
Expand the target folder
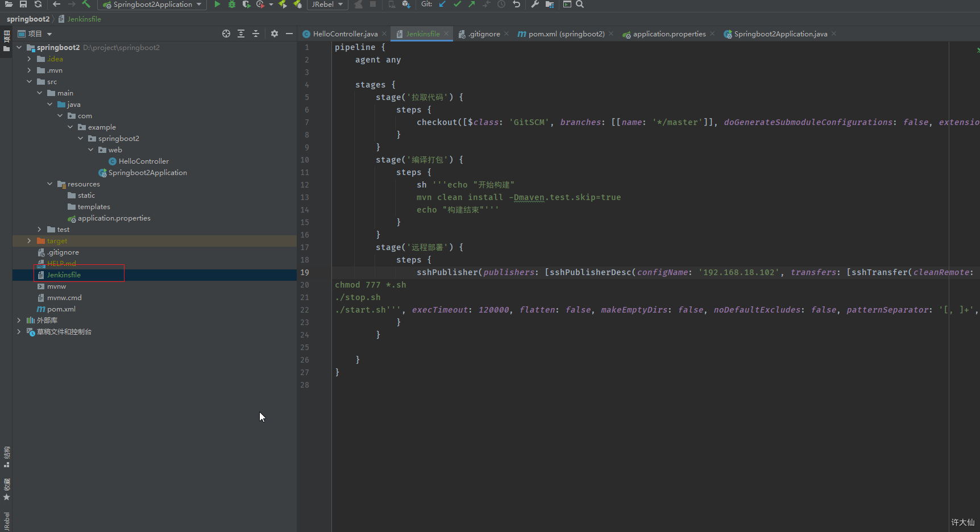coord(30,241)
